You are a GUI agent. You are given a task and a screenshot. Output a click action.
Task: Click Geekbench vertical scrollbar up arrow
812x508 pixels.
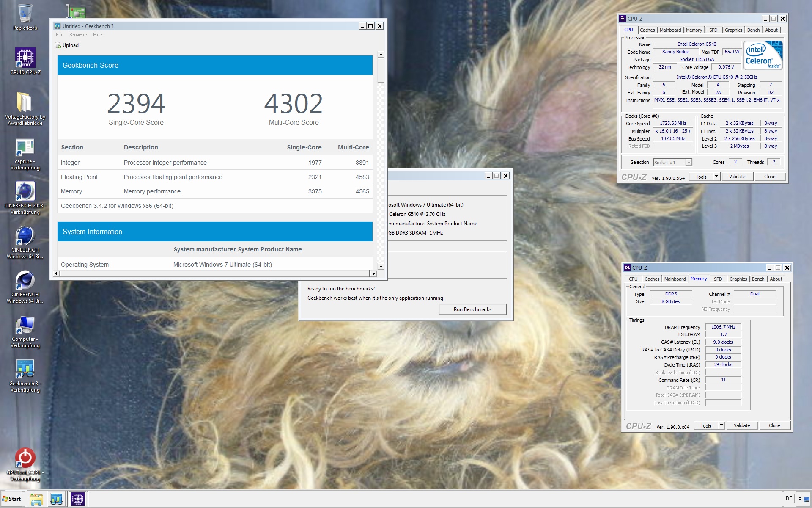point(381,54)
